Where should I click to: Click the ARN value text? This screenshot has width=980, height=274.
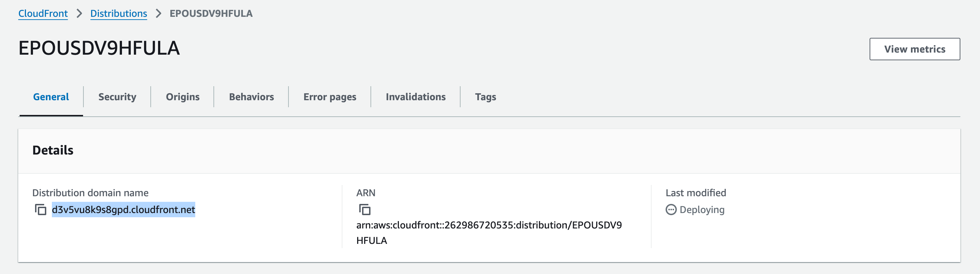point(489,225)
